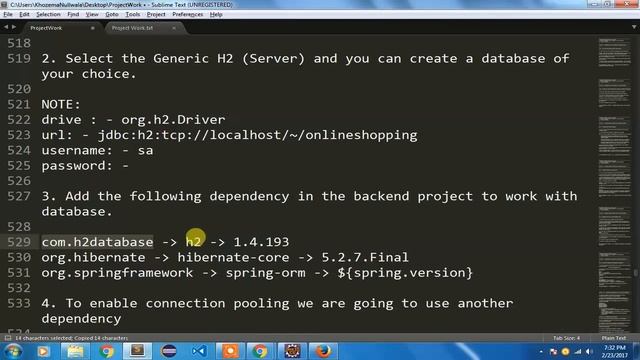Viewport: 640px width, 360px height.
Task: Open the Selection menu
Action: click(x=48, y=14)
